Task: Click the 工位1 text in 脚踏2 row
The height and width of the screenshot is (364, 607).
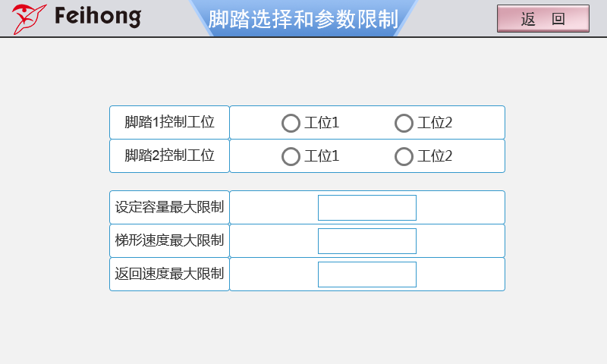Action: [322, 156]
